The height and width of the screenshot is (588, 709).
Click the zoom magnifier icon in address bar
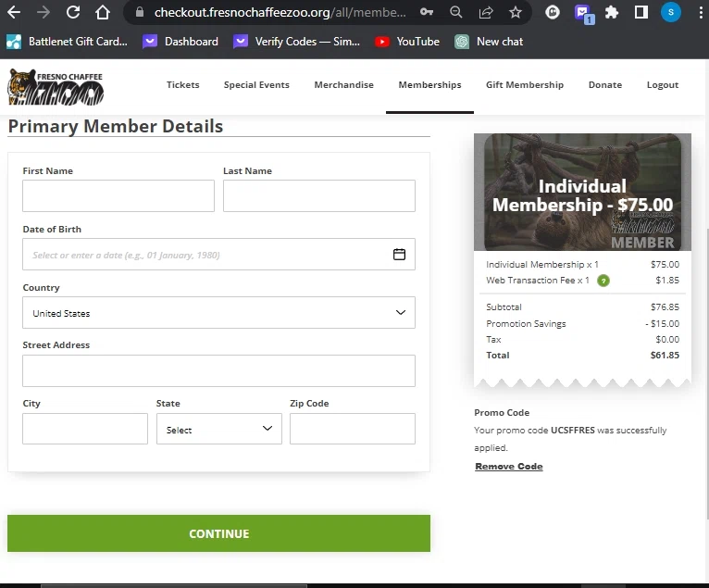click(x=455, y=12)
